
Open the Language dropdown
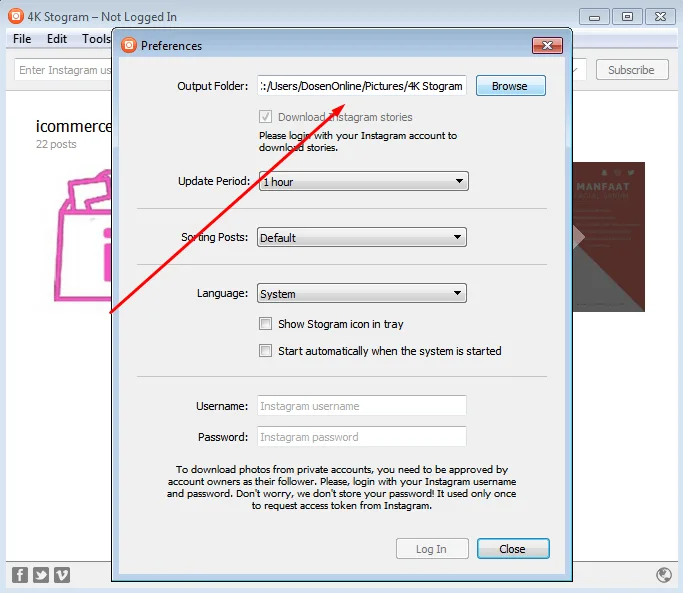coord(362,293)
